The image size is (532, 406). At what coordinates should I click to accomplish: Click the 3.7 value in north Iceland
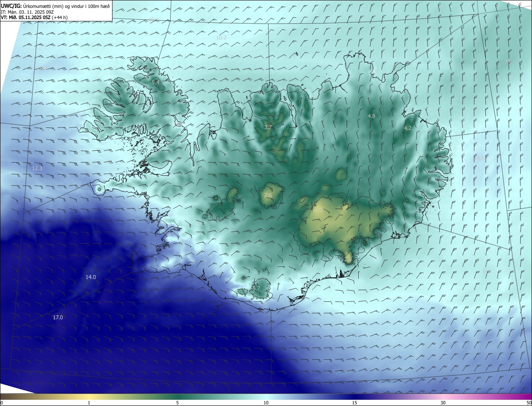pyautogui.click(x=268, y=127)
